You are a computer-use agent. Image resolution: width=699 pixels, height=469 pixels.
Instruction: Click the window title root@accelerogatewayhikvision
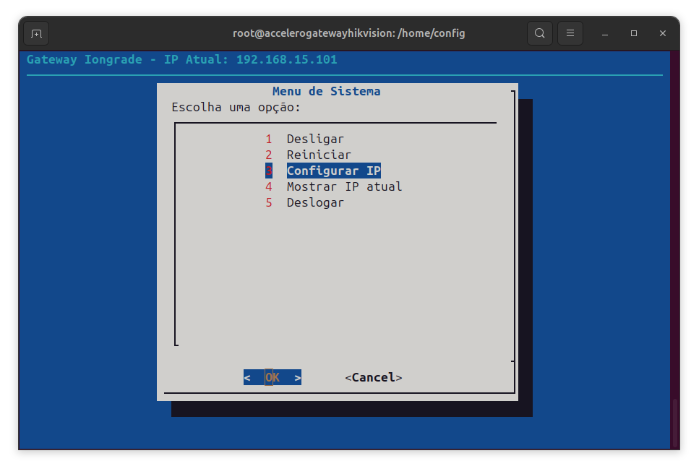(349, 33)
